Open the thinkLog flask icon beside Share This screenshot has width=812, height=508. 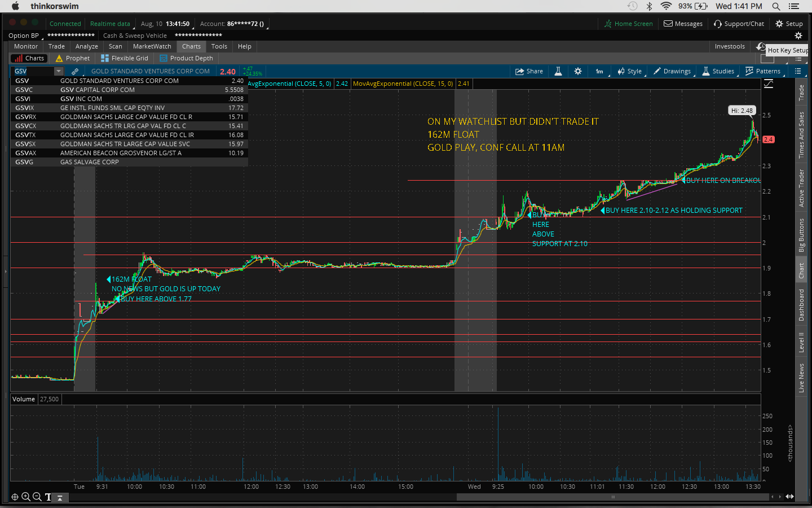[558, 72]
